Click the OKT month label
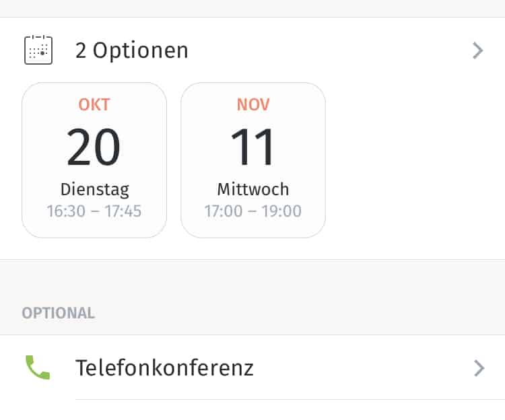This screenshot has height=420, width=505. click(x=94, y=105)
